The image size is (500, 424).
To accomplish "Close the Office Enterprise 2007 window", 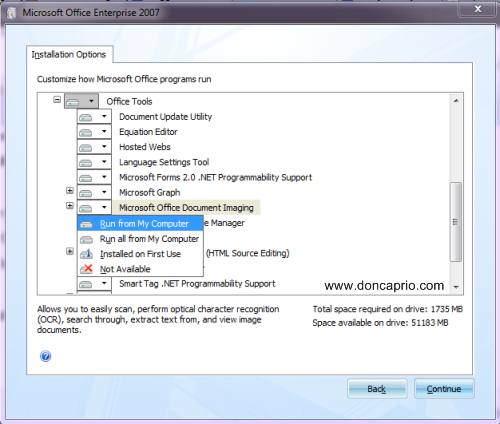I will click(478, 9).
